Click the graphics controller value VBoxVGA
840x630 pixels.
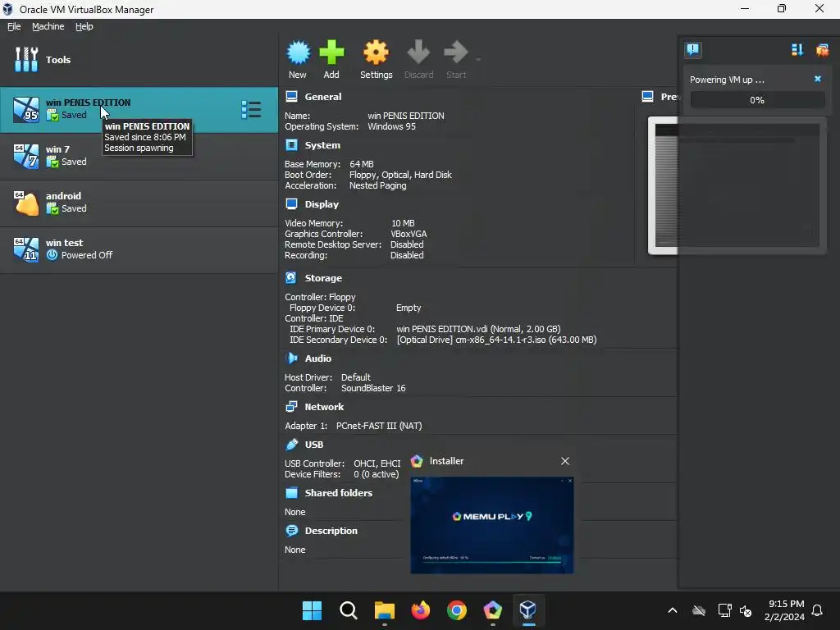tap(409, 234)
